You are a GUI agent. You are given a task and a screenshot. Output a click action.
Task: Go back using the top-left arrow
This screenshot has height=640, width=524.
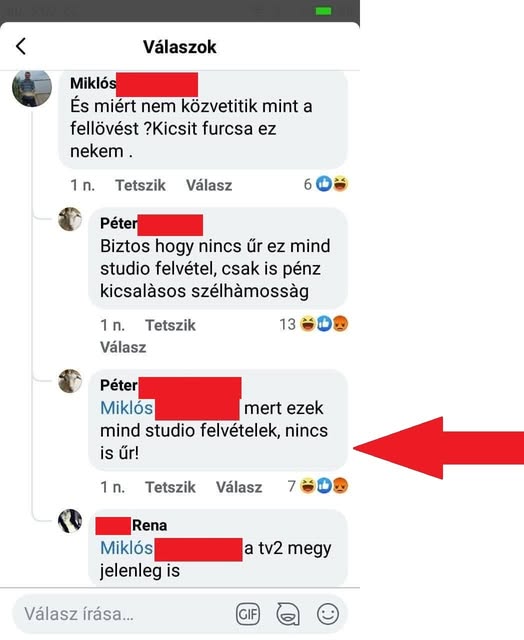21,46
